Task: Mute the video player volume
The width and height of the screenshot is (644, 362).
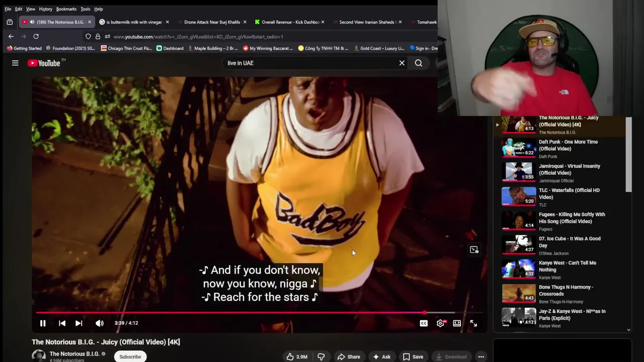Action: tap(100, 323)
